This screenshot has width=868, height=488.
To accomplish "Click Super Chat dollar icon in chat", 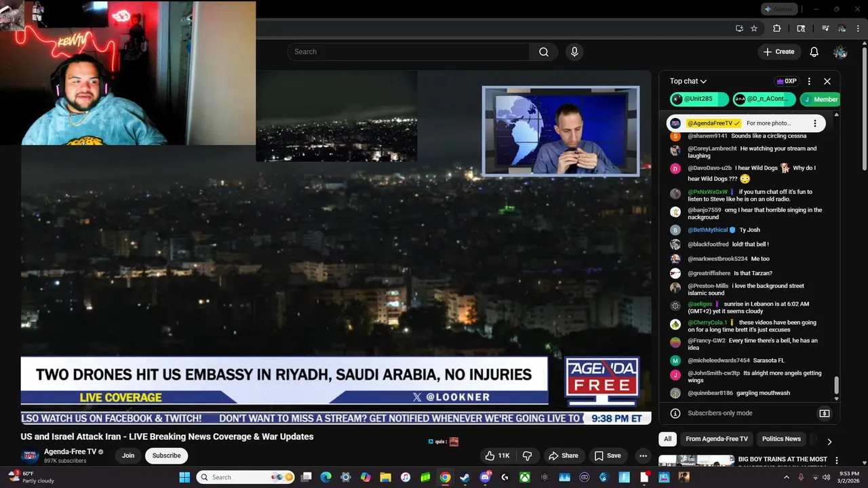I will 825,413.
